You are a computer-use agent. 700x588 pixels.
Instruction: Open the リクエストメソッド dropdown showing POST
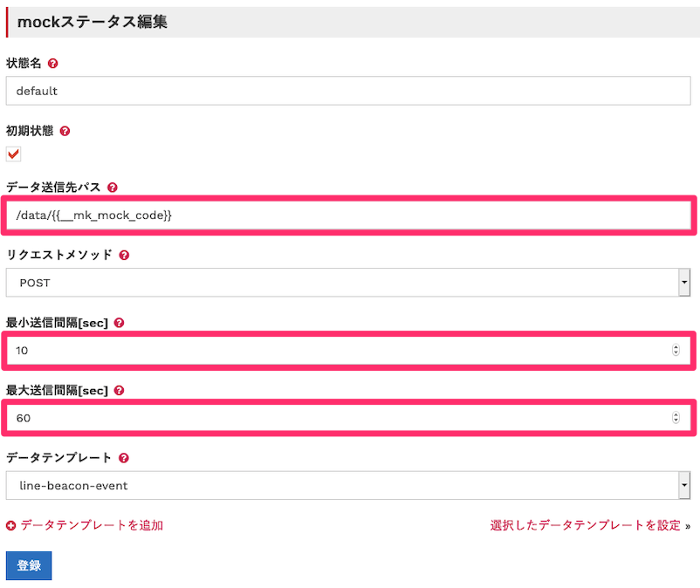(x=349, y=283)
